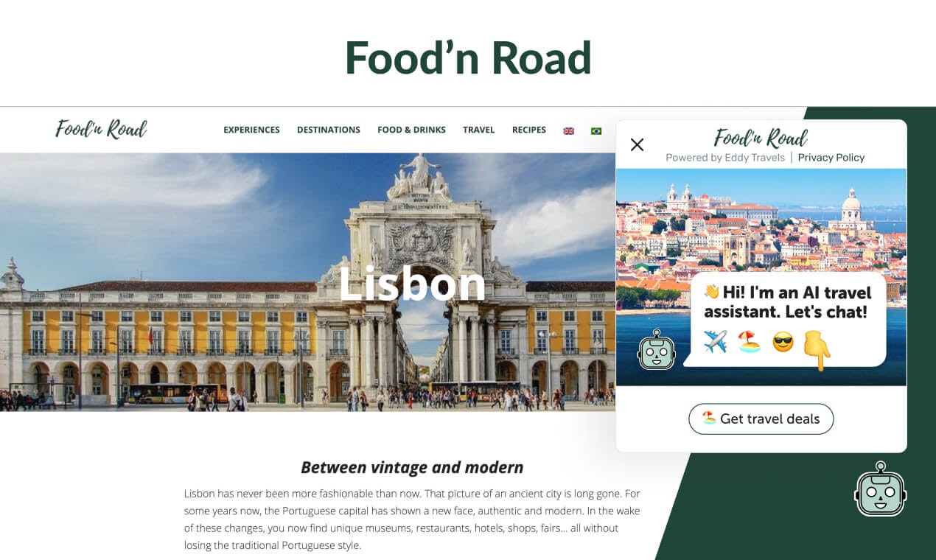Click the Get travel deals button

(x=761, y=419)
